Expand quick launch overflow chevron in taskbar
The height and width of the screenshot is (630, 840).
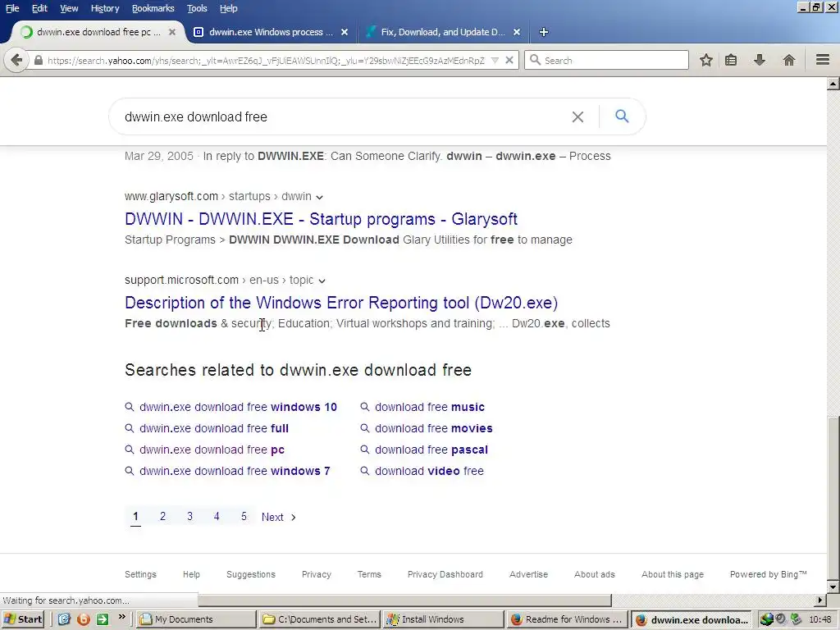point(122,617)
